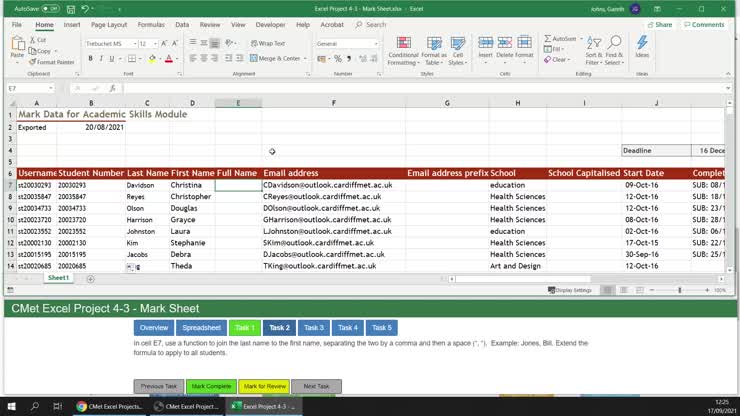Open the Font Color dropdown arrow
Viewport: 740px width, 416px height.
coord(177,59)
